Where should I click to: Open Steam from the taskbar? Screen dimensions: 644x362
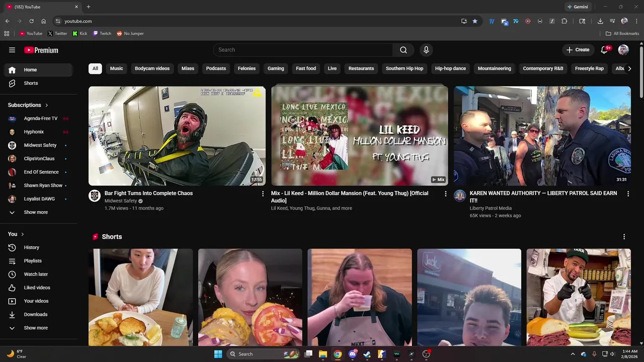[x=367, y=354]
